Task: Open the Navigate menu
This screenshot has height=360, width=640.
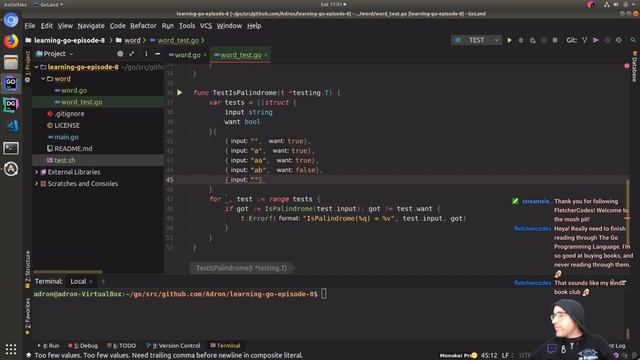Action: [91, 26]
